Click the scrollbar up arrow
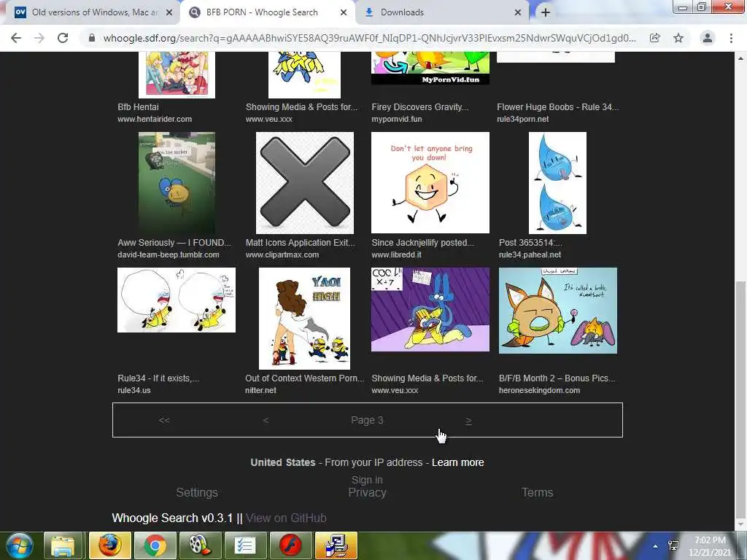 [x=740, y=58]
